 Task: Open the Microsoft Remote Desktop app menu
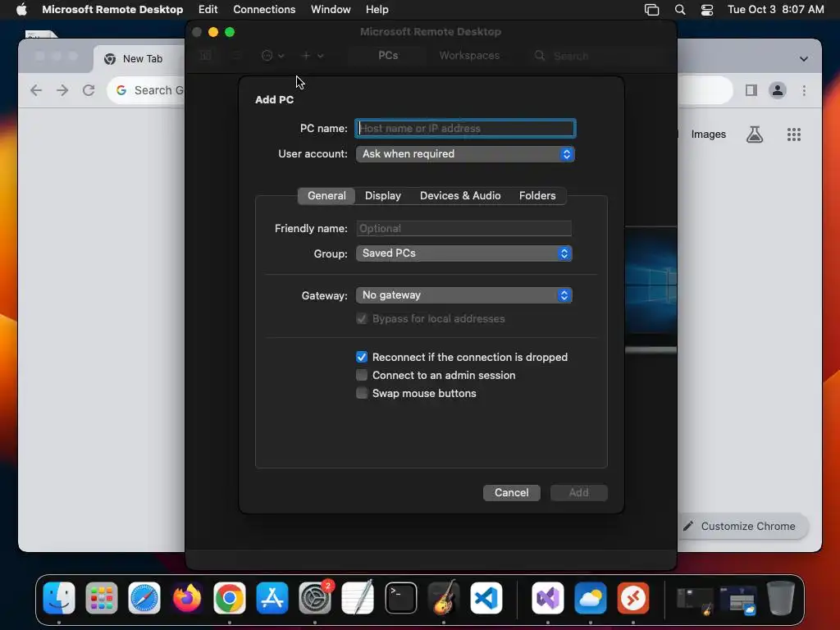(112, 10)
